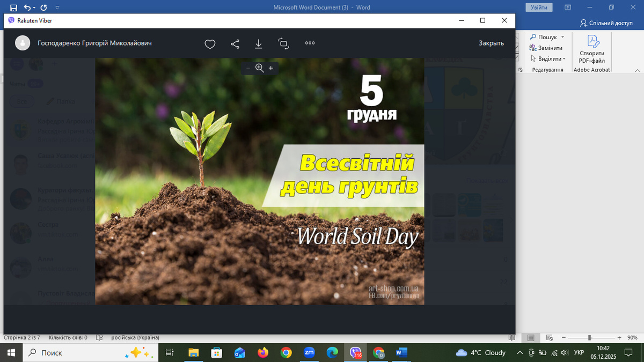Like the photo with the heart icon
Screen dimensions: 644x362
tap(210, 44)
